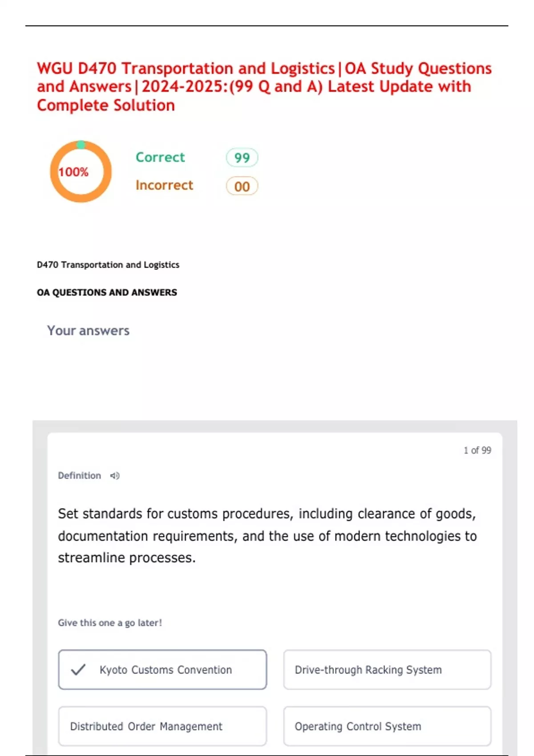534x756 pixels.
Task: Click the Give this one a go later text
Action: click(x=110, y=623)
